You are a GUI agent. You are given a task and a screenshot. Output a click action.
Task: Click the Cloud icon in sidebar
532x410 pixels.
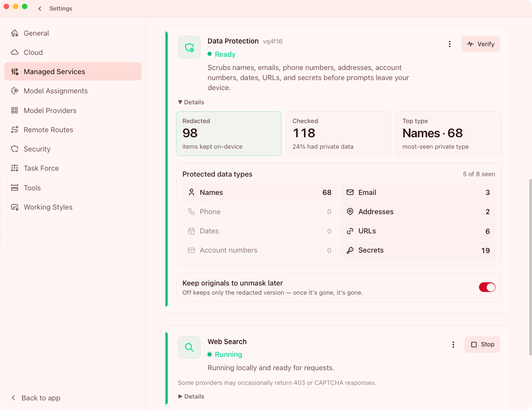click(x=15, y=52)
